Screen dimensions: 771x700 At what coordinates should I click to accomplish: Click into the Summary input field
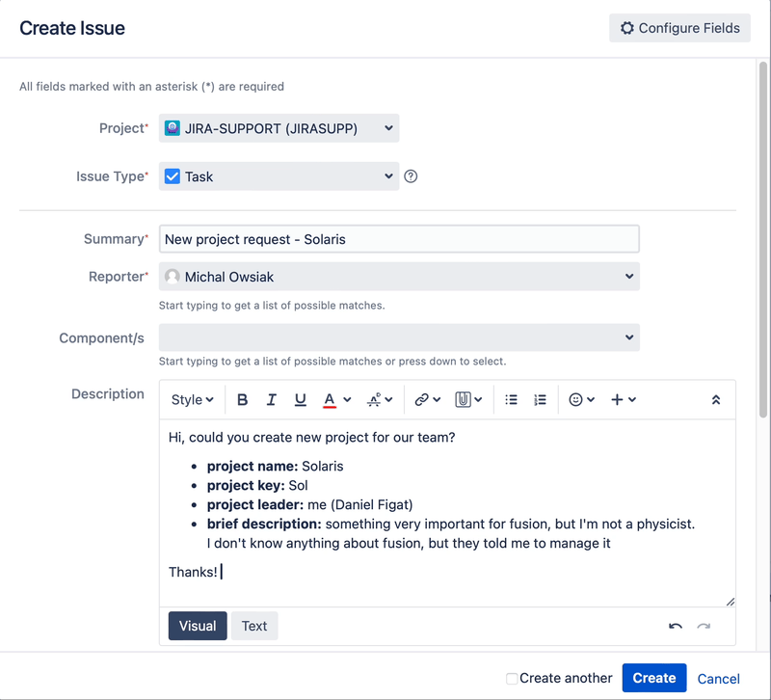point(399,239)
